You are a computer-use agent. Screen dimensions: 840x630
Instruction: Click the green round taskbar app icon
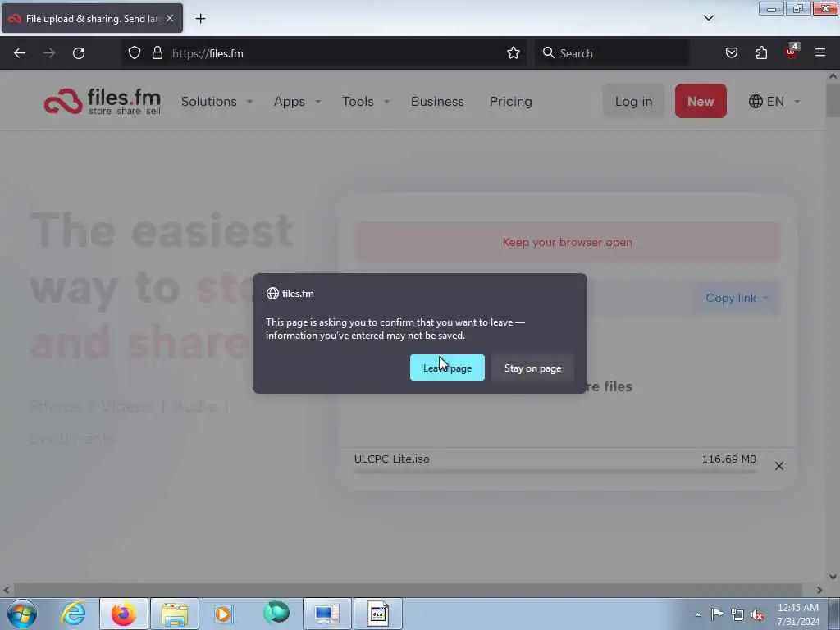coord(276,613)
